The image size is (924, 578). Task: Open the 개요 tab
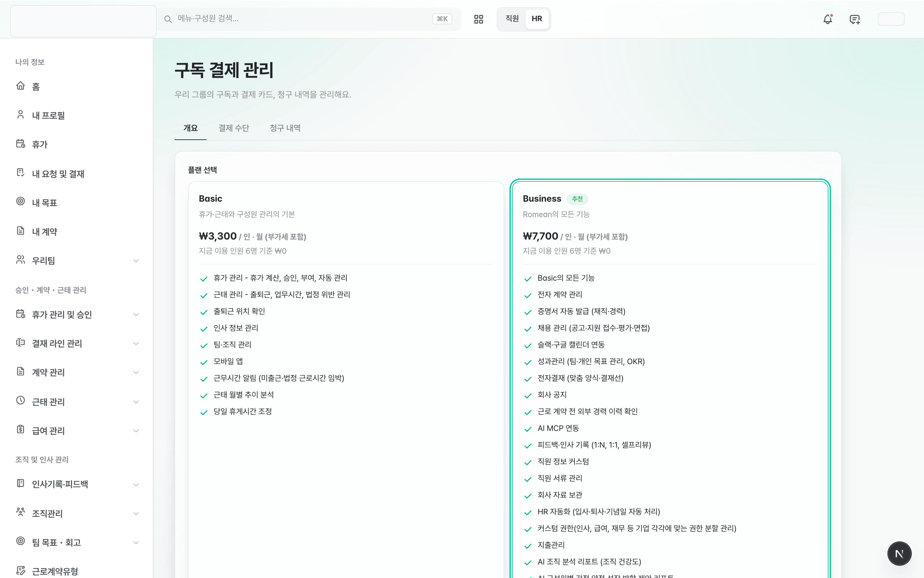pos(191,128)
